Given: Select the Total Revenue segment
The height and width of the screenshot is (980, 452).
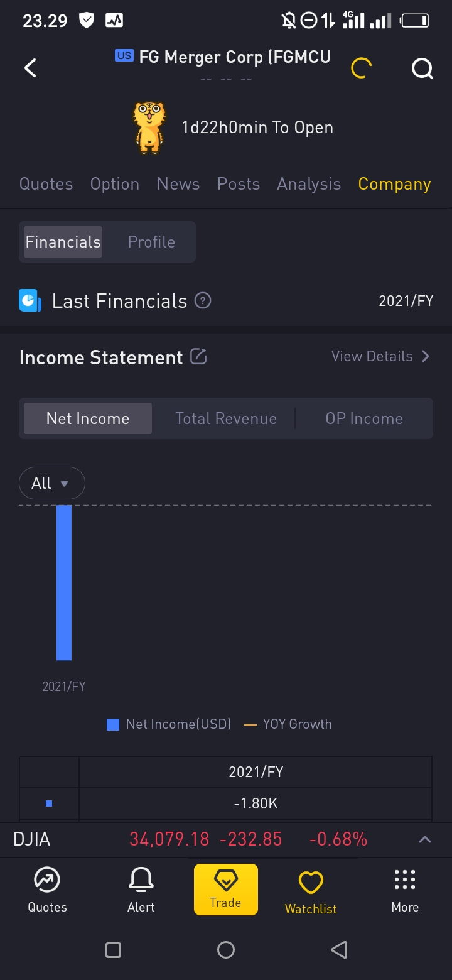Looking at the screenshot, I should [226, 418].
